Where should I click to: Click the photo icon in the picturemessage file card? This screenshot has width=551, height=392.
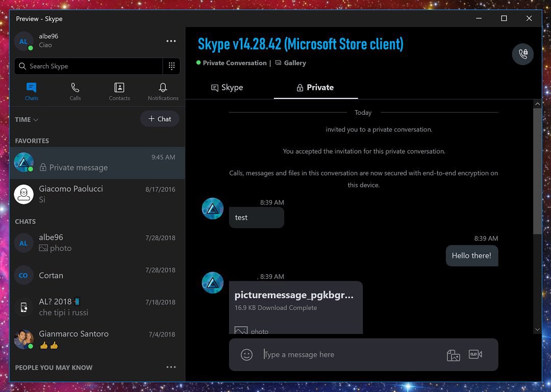pyautogui.click(x=241, y=330)
